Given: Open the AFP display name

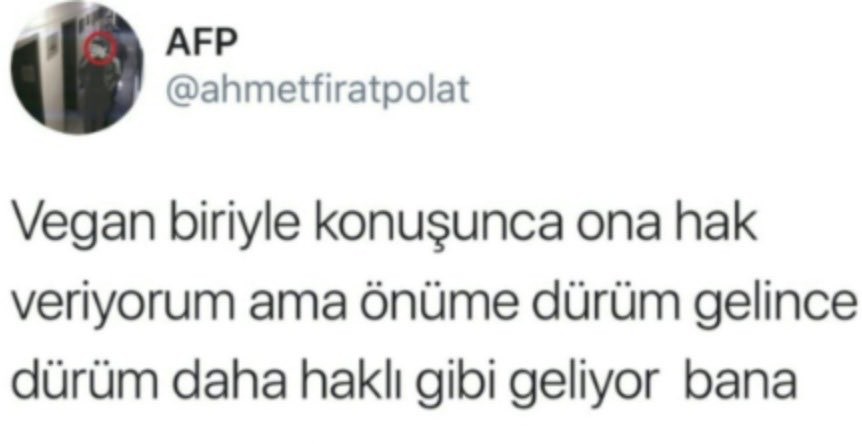Looking at the screenshot, I should click(202, 42).
